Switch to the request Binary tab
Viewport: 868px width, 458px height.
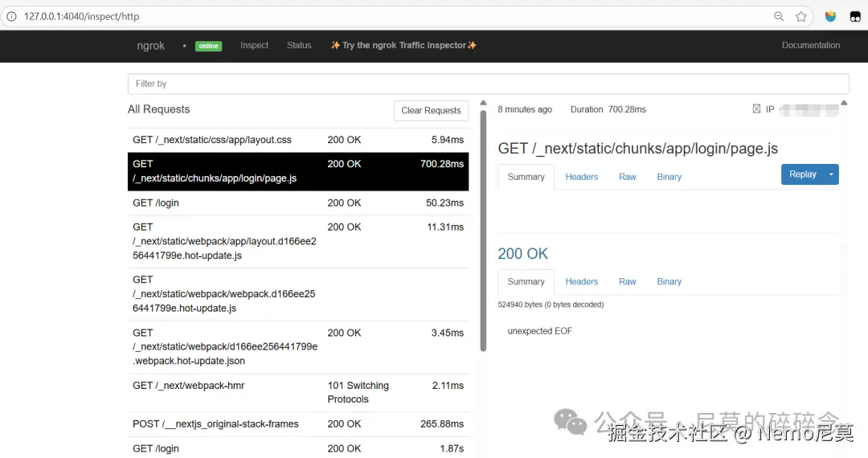coord(669,177)
